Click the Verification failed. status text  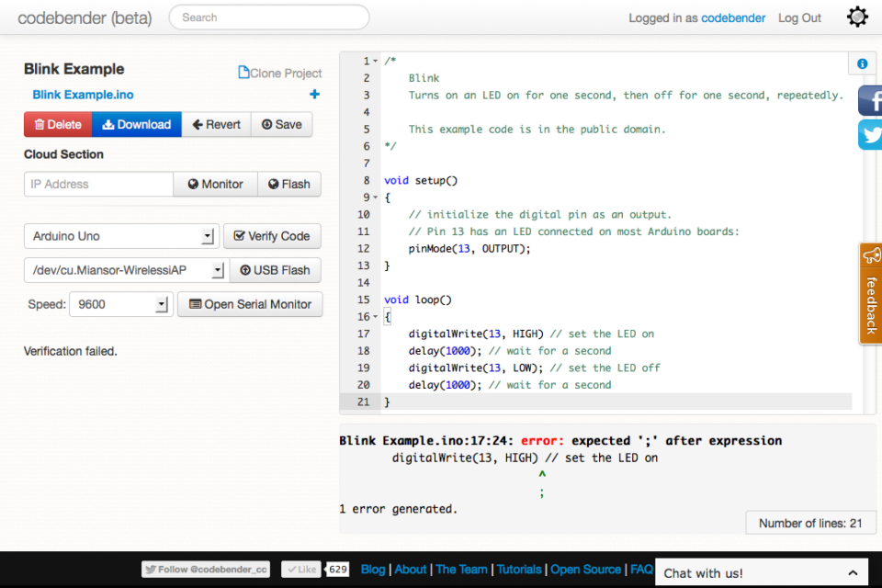pyautogui.click(x=71, y=351)
